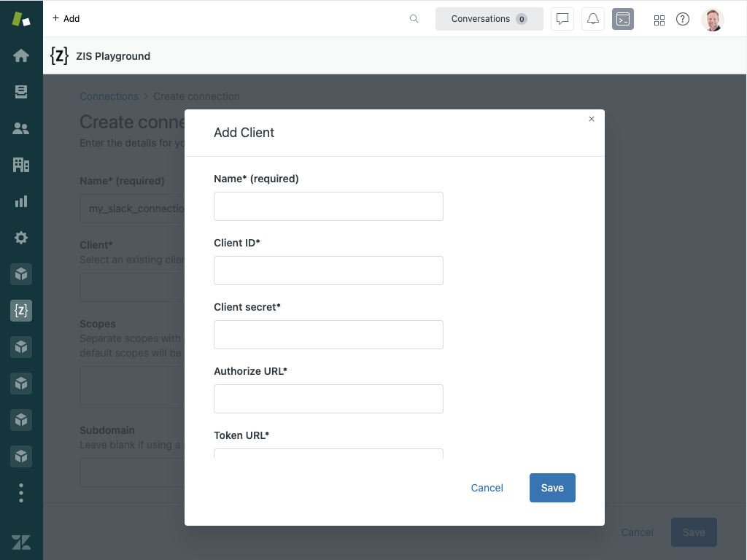Click the help question mark icon

(683, 19)
